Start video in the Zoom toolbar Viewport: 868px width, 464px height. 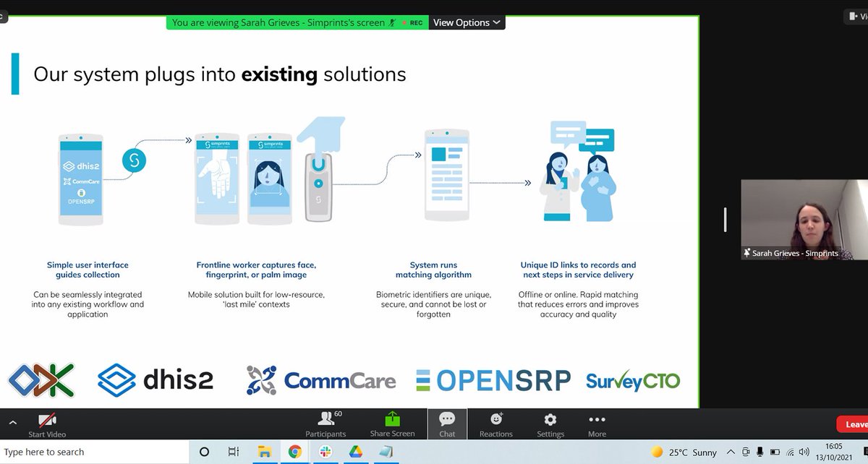click(47, 425)
